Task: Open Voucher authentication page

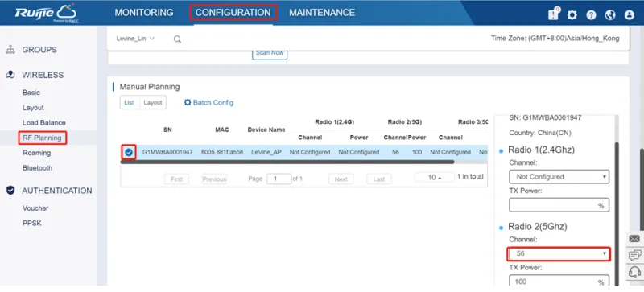Action: 35,208
